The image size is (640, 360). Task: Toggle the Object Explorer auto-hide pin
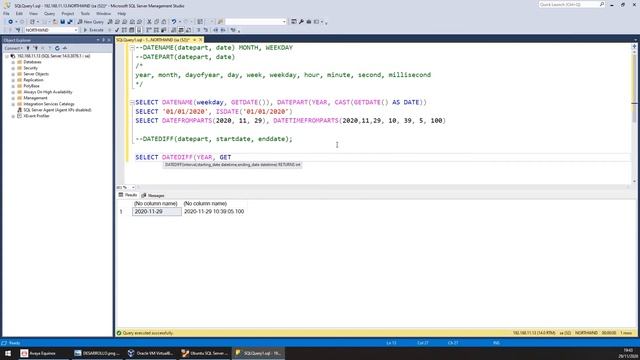click(104, 40)
